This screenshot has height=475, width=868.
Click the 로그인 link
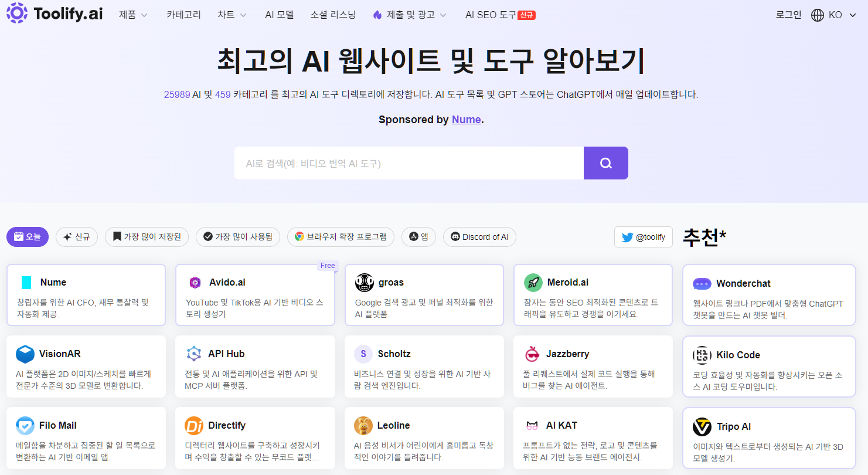pyautogui.click(x=788, y=15)
